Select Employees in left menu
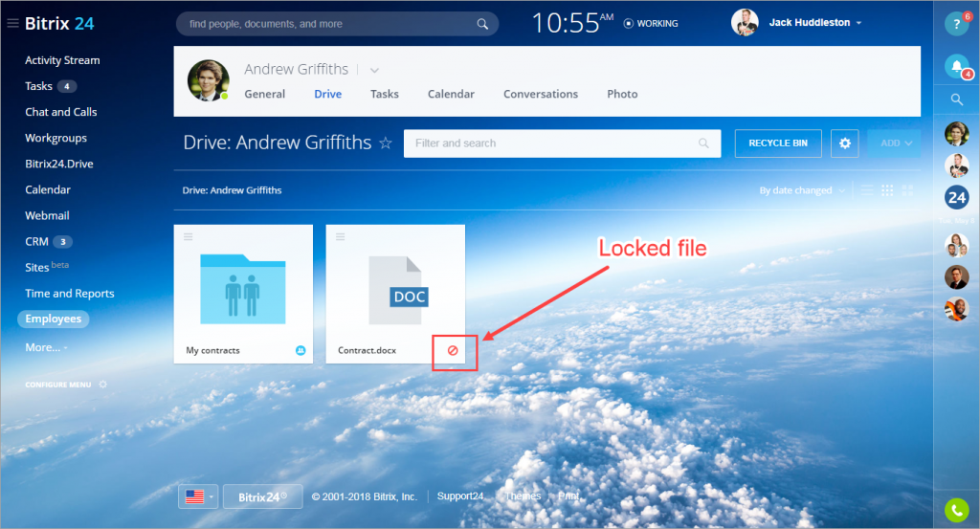 (54, 320)
